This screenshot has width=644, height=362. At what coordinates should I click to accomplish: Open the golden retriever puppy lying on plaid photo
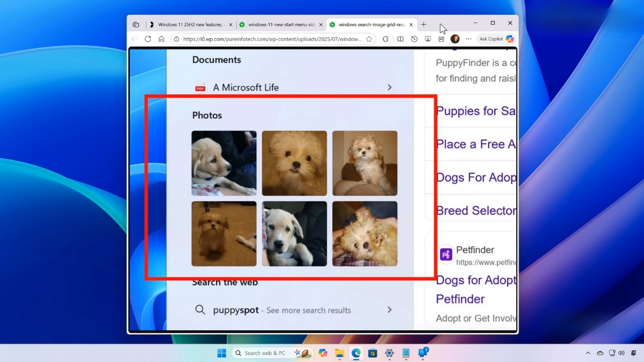(224, 163)
